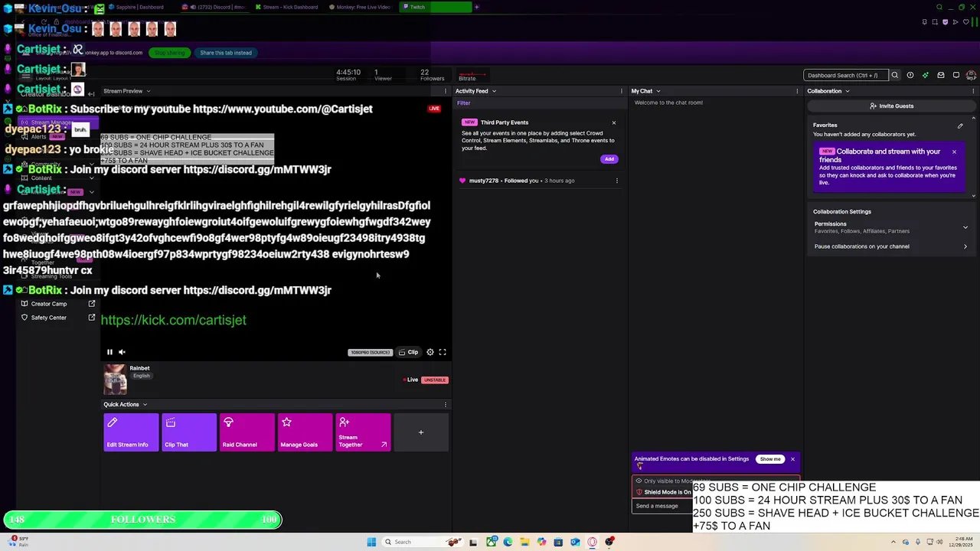Viewport: 980px width, 551px height.
Task: Open the whispers chat bubble icon
Action: point(956,75)
